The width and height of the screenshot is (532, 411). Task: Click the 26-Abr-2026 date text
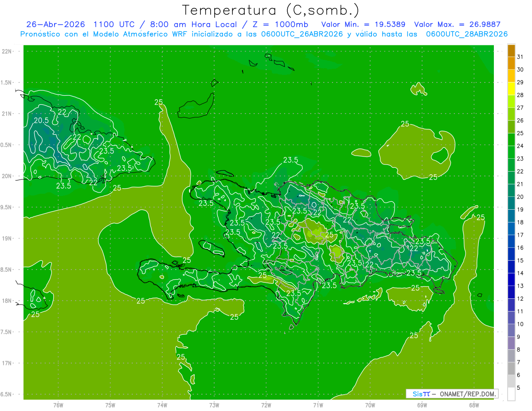click(x=55, y=24)
